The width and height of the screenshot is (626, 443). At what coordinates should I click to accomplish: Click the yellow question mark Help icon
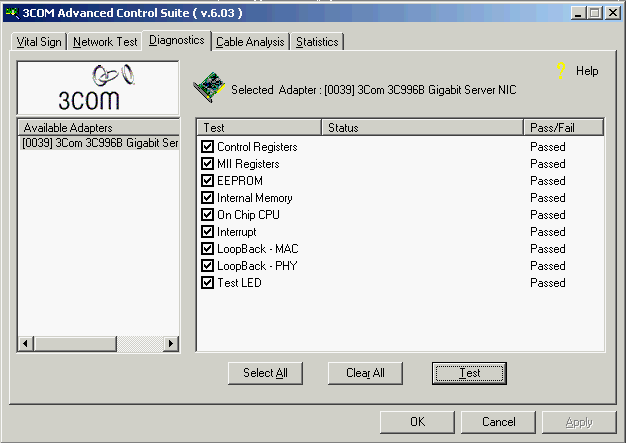561,71
